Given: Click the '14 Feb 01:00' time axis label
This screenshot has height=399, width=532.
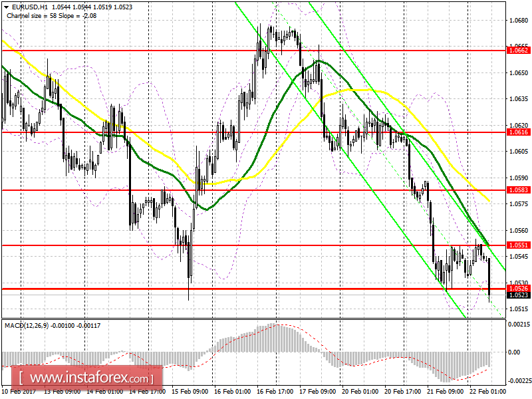Looking at the screenshot, I should coord(105,392).
